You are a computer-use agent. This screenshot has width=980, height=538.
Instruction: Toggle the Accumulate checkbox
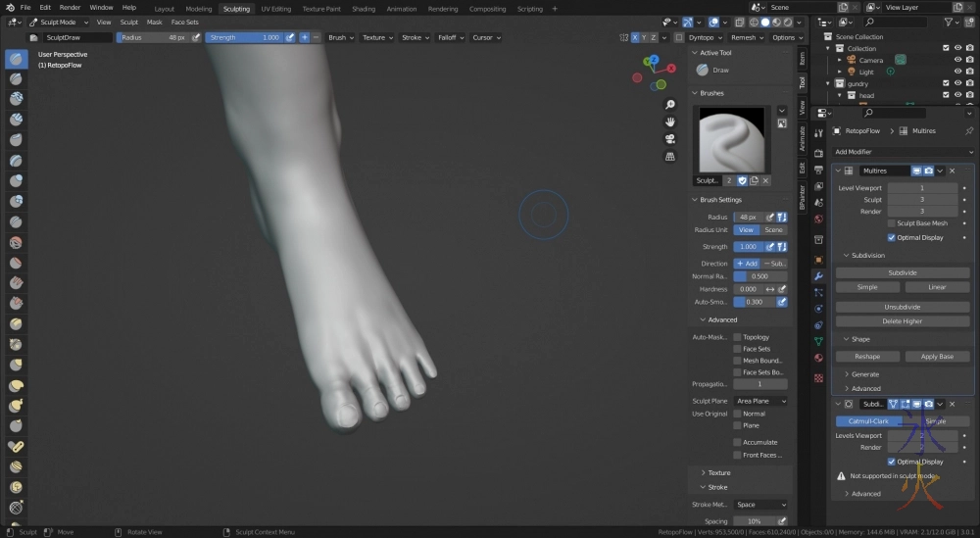[x=737, y=442]
